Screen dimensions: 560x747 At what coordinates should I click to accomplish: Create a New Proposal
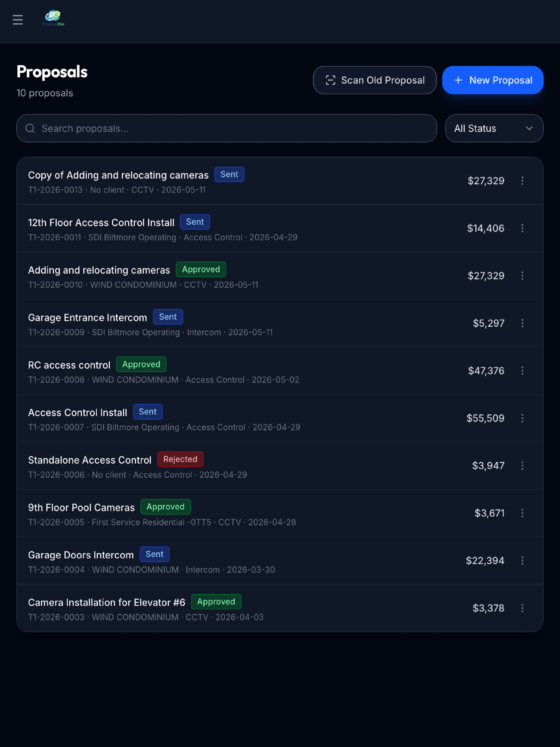point(492,80)
